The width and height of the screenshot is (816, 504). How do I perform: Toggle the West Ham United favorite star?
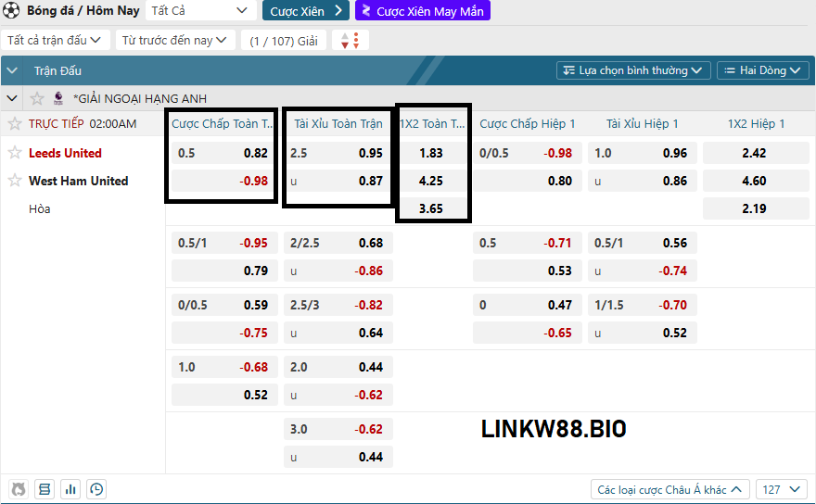15,181
